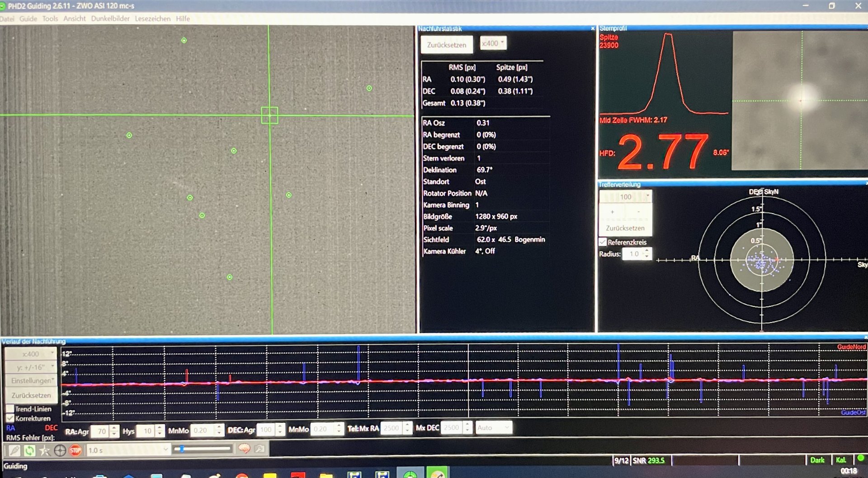The height and width of the screenshot is (478, 868).
Task: Click Zurücksetzen in guiding history graph
Action: point(31,395)
